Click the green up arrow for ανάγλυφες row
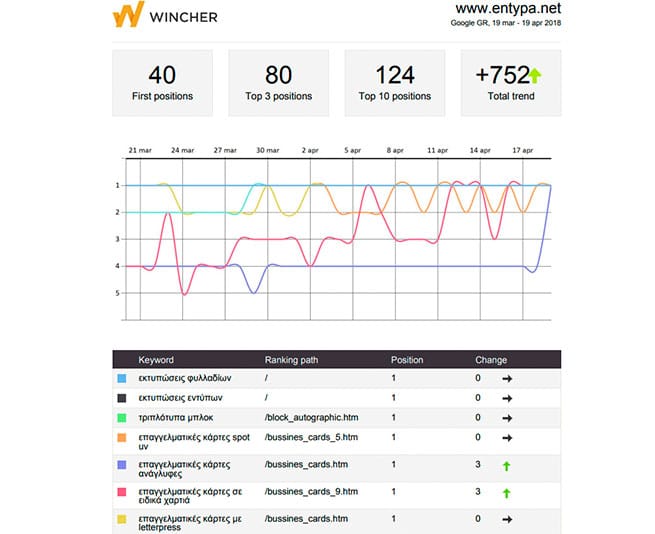655x534 pixels. [x=507, y=465]
